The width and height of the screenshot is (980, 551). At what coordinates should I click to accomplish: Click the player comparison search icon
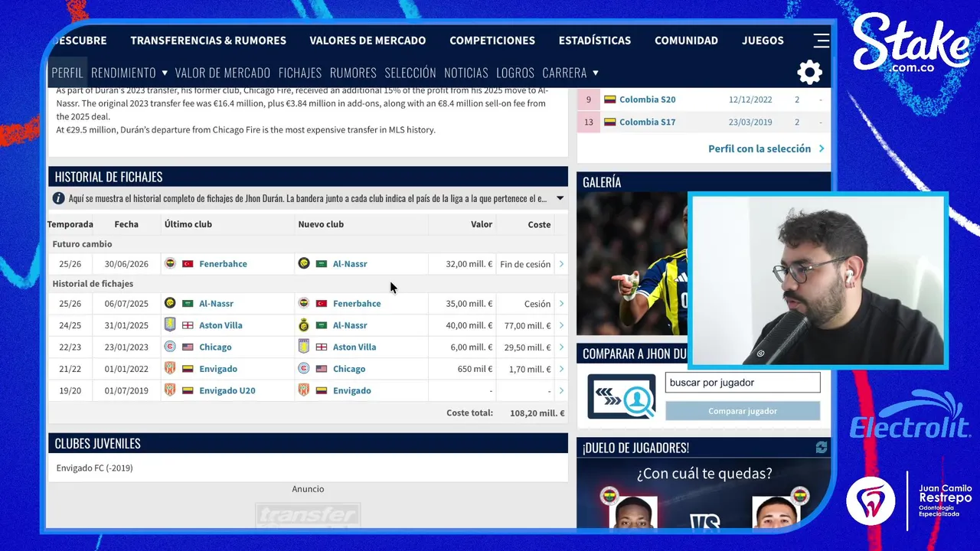(x=622, y=396)
